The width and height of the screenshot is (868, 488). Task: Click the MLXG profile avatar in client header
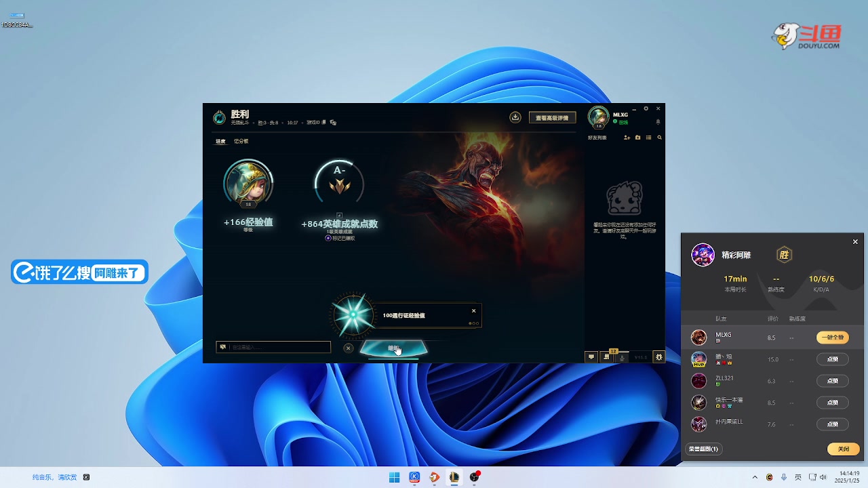pyautogui.click(x=598, y=117)
